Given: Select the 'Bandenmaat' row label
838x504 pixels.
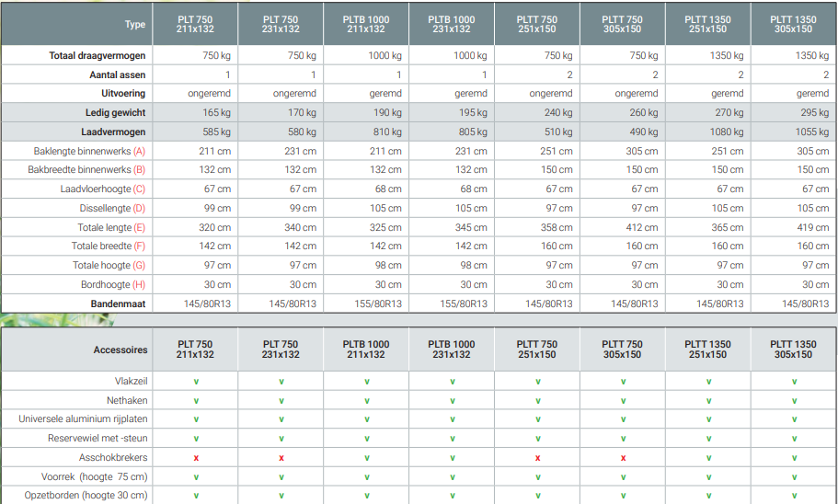Looking at the screenshot, I should click(x=118, y=304).
